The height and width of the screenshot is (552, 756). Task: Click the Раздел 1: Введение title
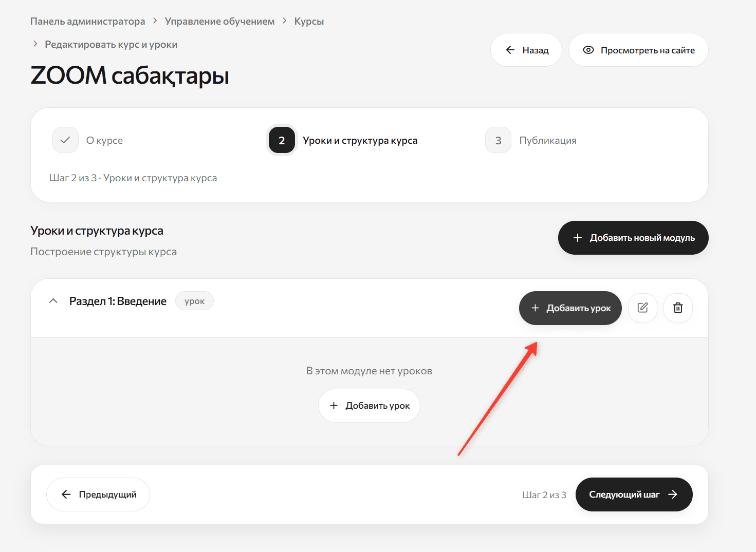[x=118, y=301]
